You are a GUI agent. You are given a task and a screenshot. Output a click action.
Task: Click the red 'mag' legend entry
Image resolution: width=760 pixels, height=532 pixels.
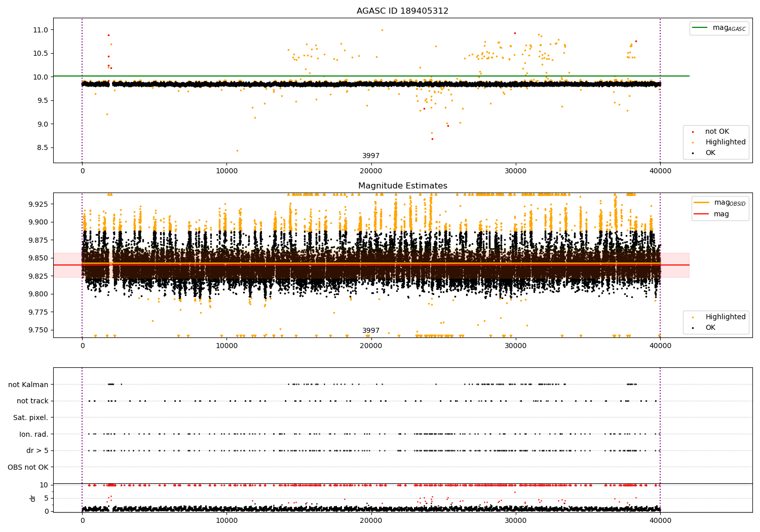pos(721,214)
